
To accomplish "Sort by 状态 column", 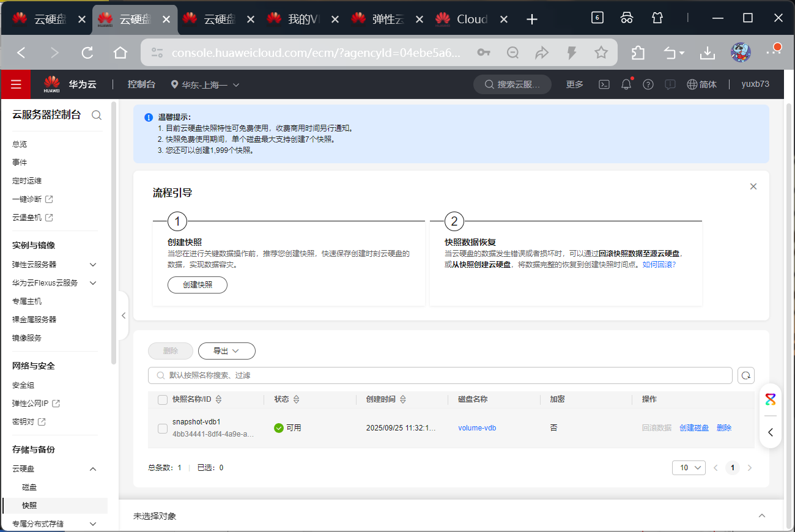I will (297, 399).
